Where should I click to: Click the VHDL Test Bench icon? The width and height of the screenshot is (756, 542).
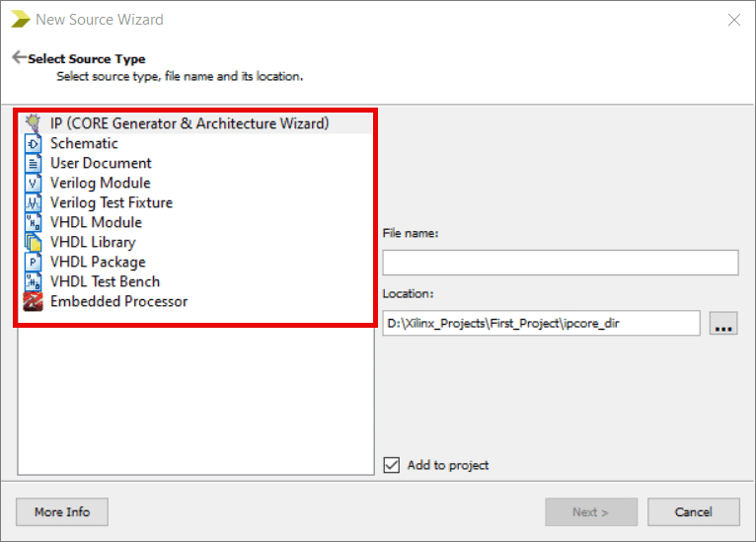[x=33, y=282]
